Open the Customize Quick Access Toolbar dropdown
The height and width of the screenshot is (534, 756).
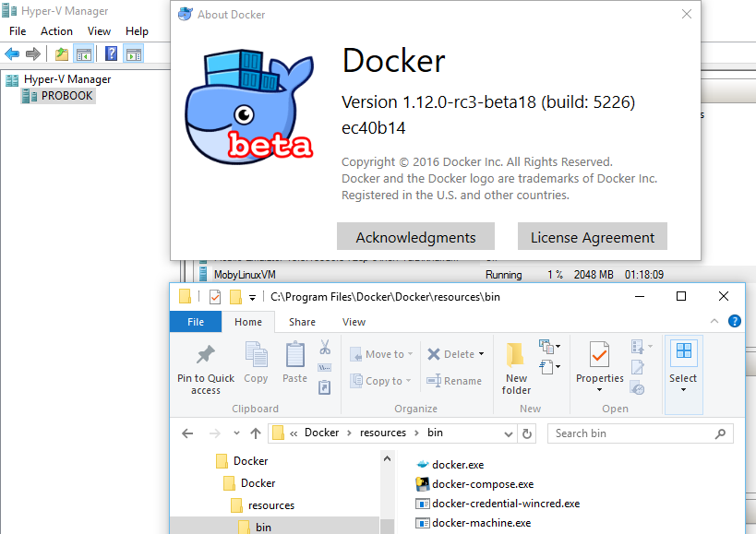tap(252, 298)
